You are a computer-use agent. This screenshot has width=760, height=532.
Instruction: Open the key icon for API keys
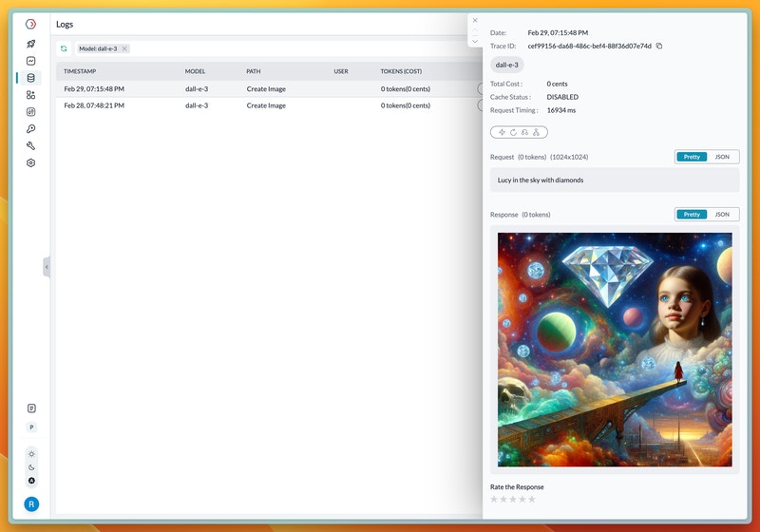31,129
